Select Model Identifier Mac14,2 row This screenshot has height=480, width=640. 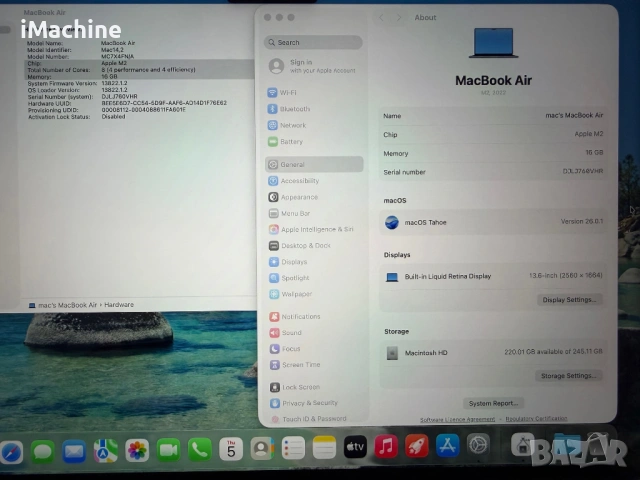pos(140,50)
